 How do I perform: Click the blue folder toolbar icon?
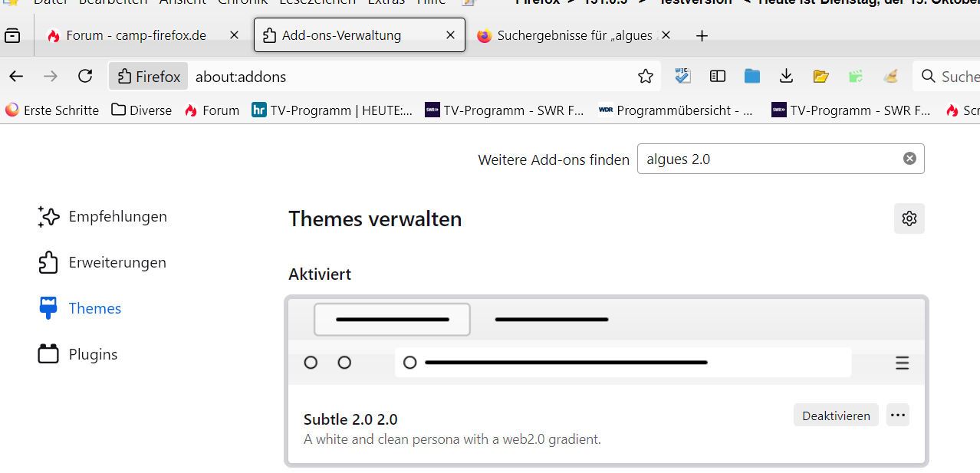point(751,76)
